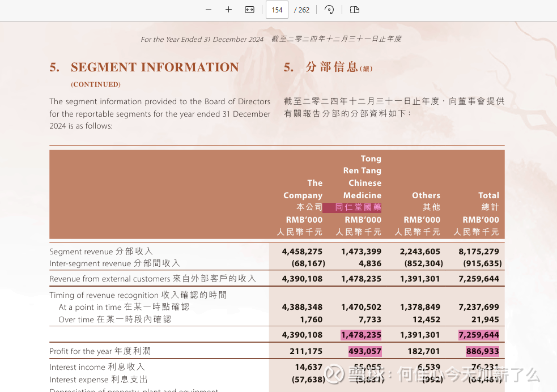
Task: Fit the page to width
Action: (x=249, y=10)
